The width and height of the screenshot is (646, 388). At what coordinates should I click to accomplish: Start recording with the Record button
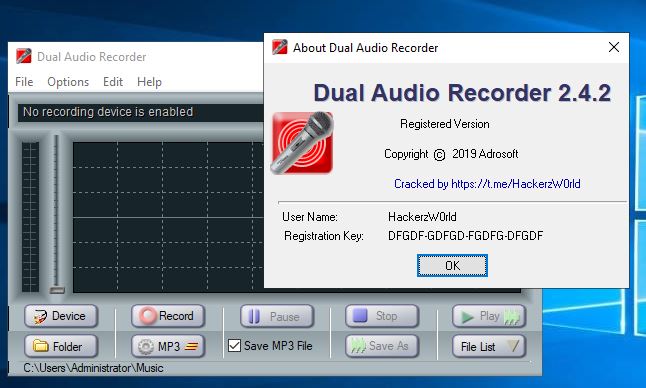click(x=168, y=316)
